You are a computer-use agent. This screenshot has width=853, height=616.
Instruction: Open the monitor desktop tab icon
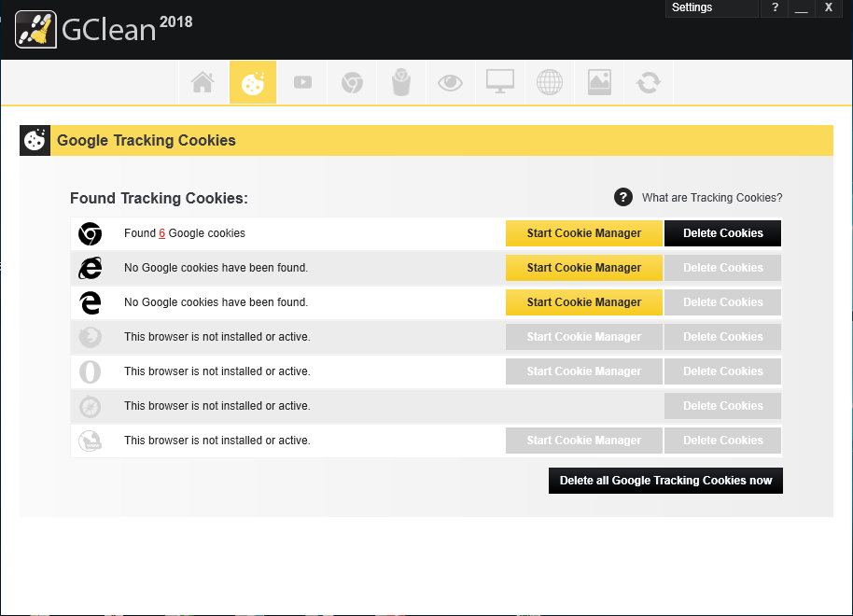pyautogui.click(x=500, y=83)
